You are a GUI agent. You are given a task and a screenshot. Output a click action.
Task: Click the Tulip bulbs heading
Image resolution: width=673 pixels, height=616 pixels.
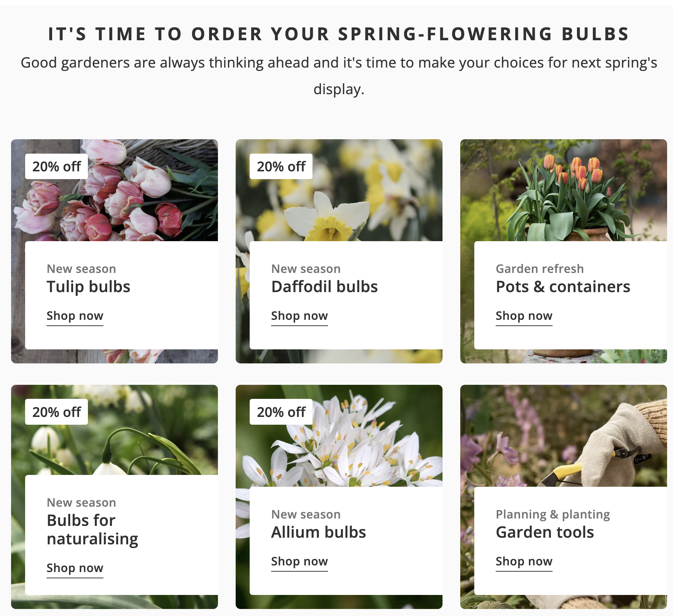(88, 287)
